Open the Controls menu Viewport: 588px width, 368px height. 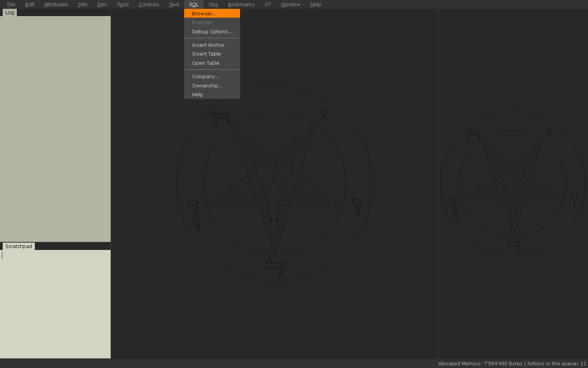149,5
